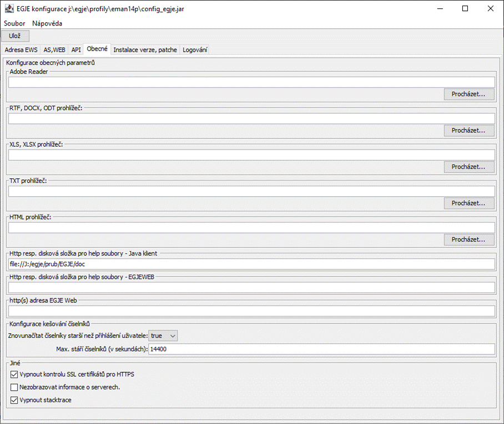Browse for the XLS, XLSX prohlížeč path

point(468,167)
